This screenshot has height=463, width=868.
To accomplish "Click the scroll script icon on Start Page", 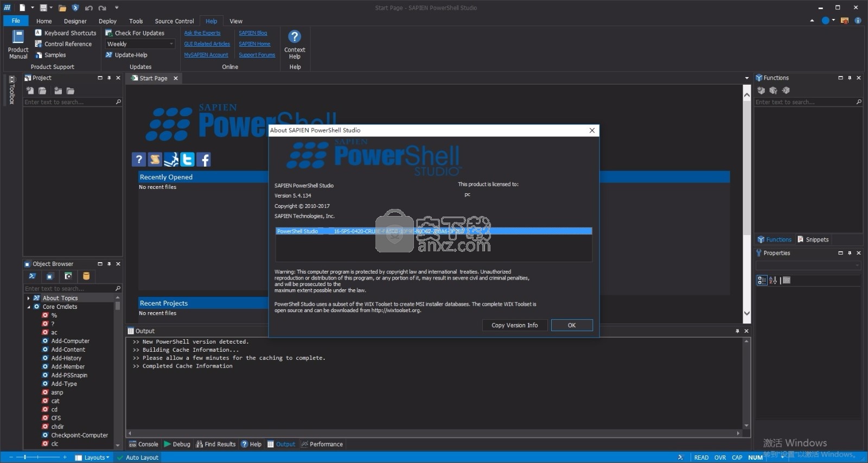I will 155,159.
